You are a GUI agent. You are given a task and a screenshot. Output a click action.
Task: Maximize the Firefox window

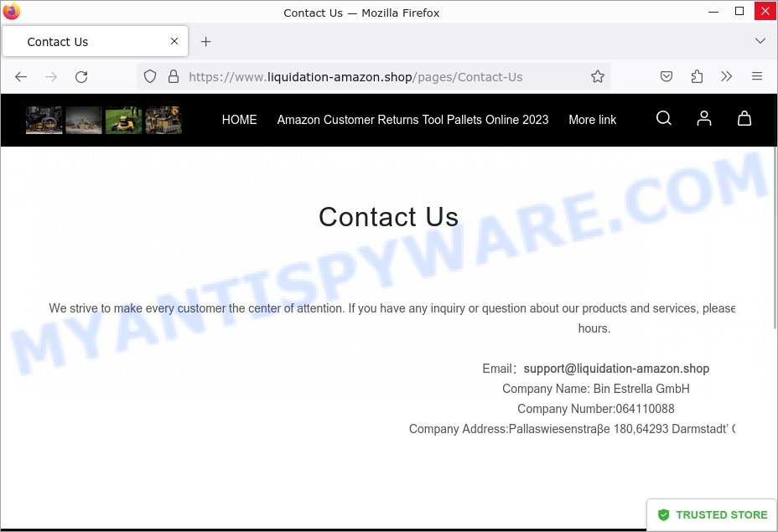[x=739, y=12]
